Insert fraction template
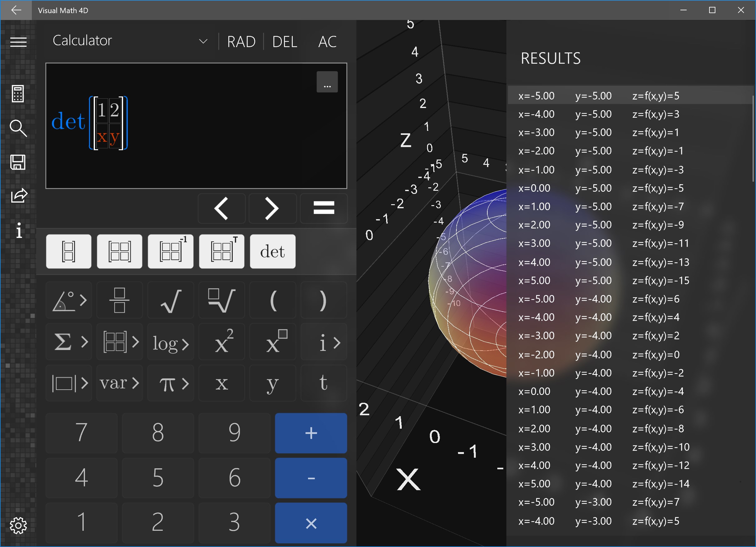Viewport: 756px width, 547px height. click(119, 300)
